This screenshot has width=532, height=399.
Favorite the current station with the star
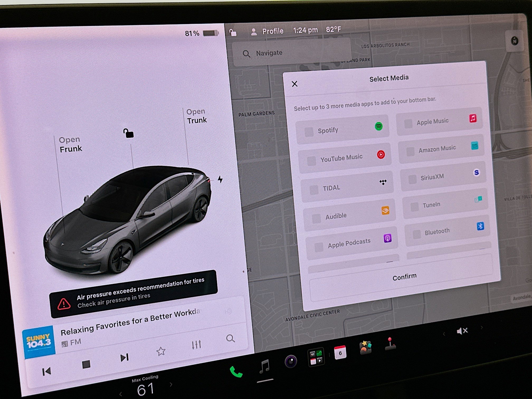[x=161, y=351]
